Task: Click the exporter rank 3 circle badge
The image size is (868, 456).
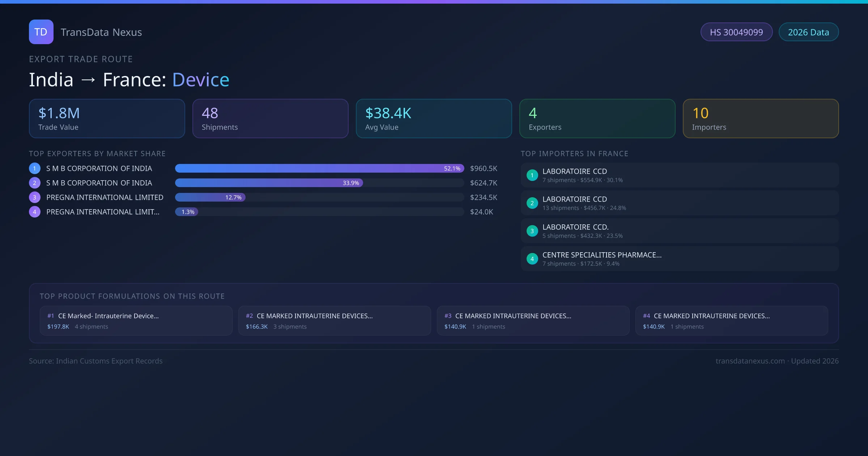Action: point(34,197)
